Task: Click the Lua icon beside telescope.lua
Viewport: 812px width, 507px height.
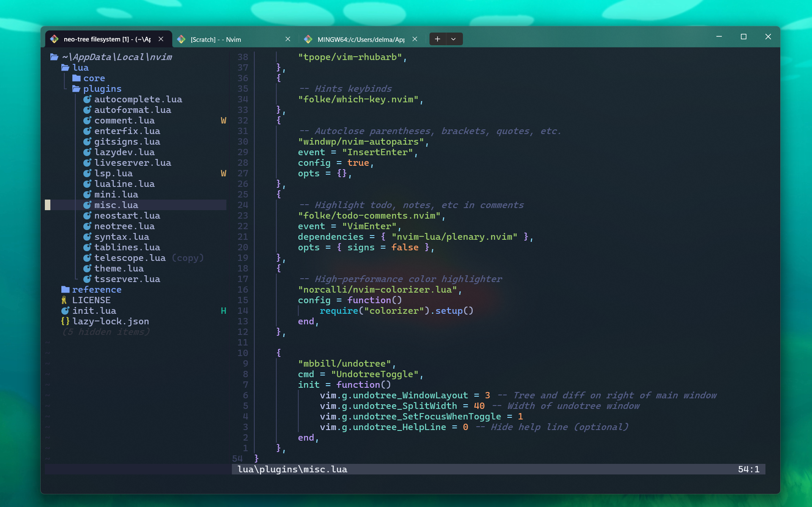Action: pyautogui.click(x=88, y=258)
